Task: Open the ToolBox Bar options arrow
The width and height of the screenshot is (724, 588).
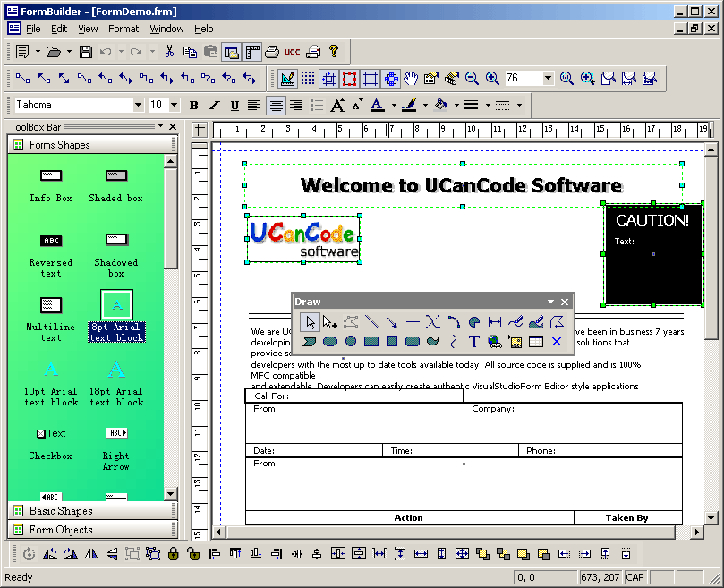Action: (x=160, y=125)
